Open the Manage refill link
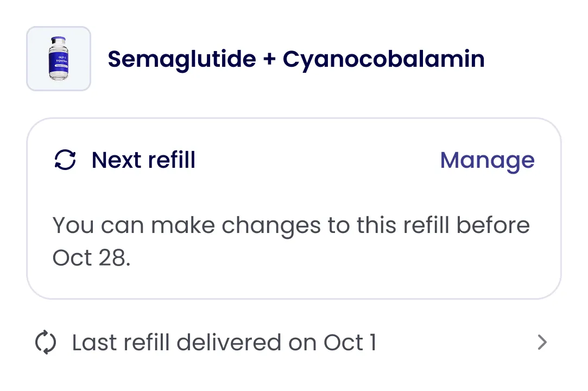 click(487, 160)
